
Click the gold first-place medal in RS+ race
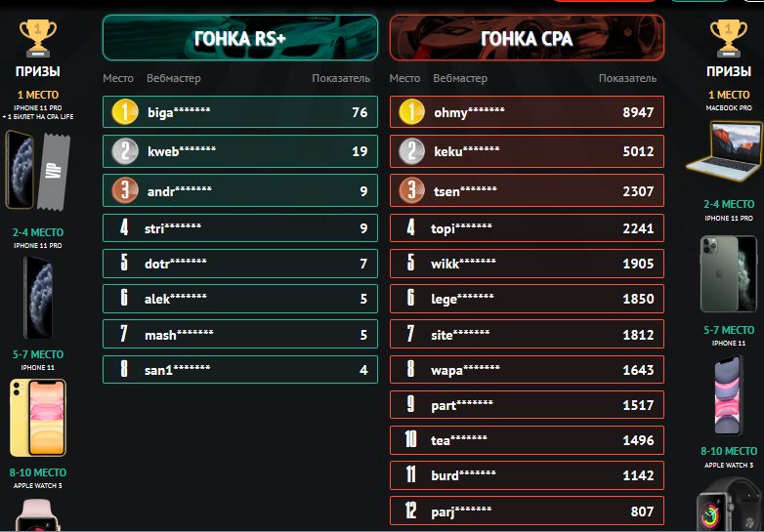[x=125, y=112]
